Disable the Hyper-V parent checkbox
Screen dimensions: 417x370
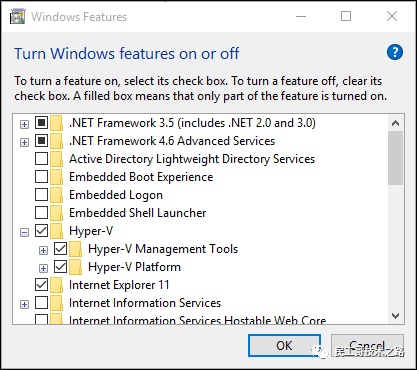41,231
